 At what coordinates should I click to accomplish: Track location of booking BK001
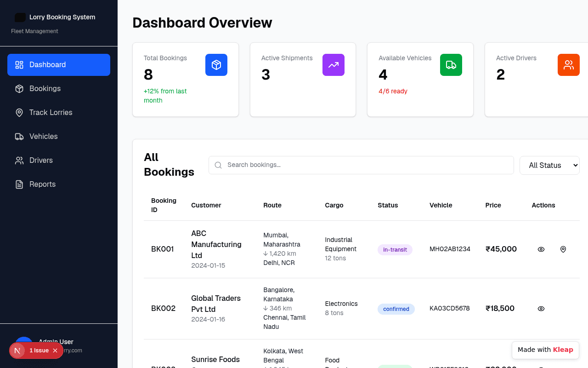563,249
